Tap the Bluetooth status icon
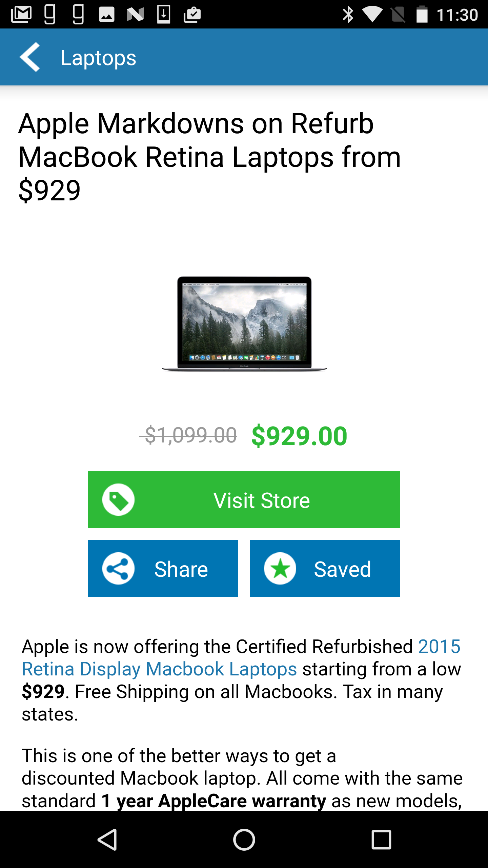 click(x=348, y=15)
